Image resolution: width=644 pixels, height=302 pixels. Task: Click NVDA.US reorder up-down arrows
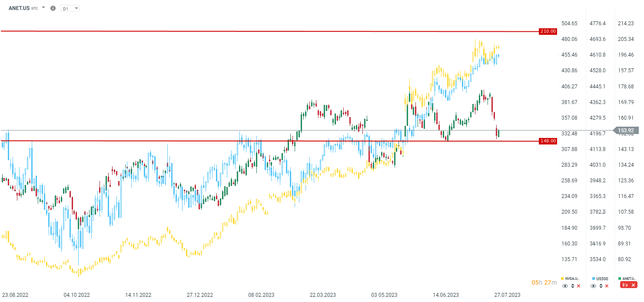572,286
